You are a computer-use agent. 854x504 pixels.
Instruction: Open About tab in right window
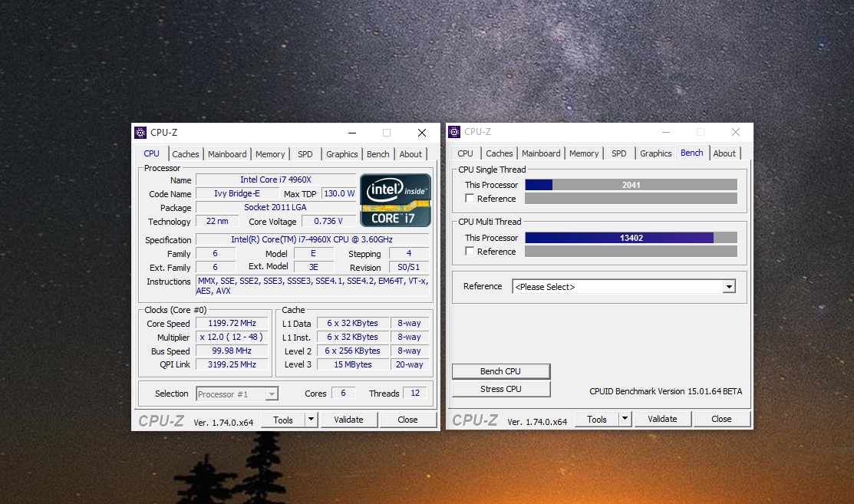(x=724, y=153)
